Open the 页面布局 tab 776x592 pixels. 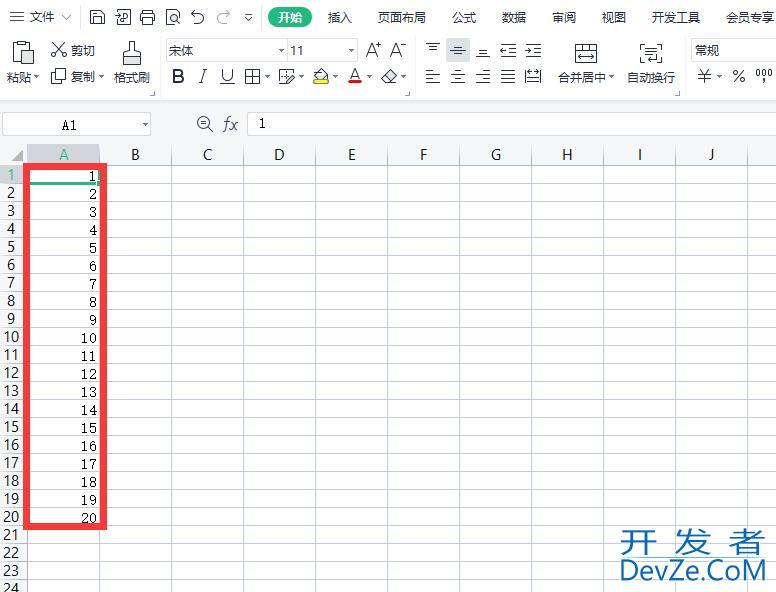point(401,17)
